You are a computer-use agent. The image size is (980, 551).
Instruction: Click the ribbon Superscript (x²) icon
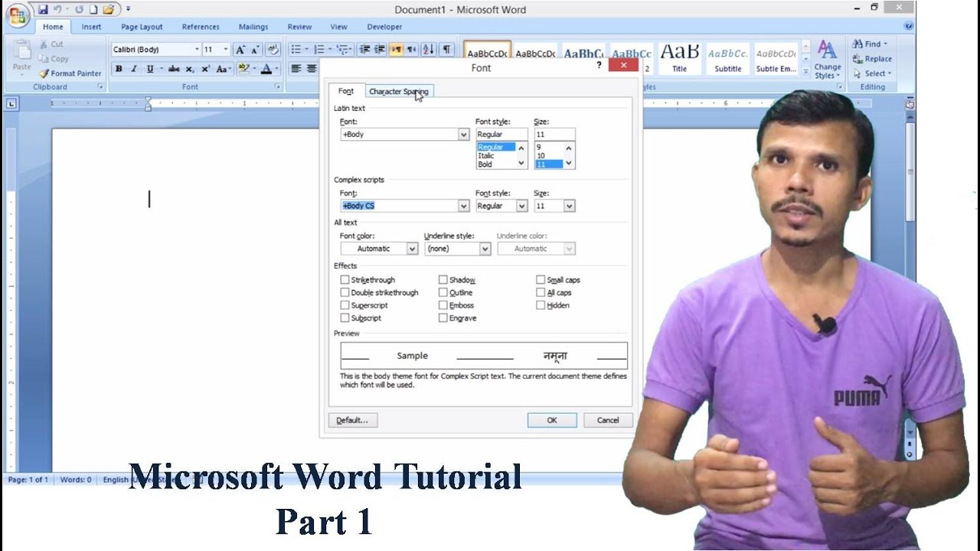tap(206, 69)
